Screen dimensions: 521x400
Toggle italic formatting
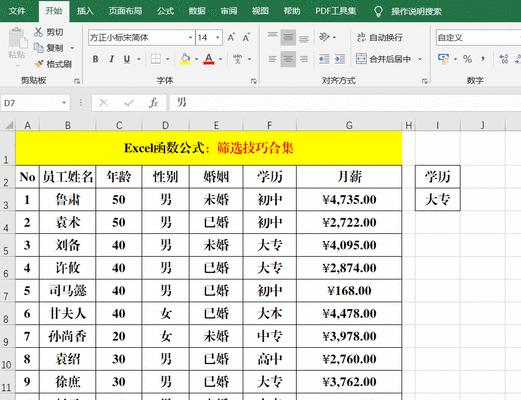(111, 59)
